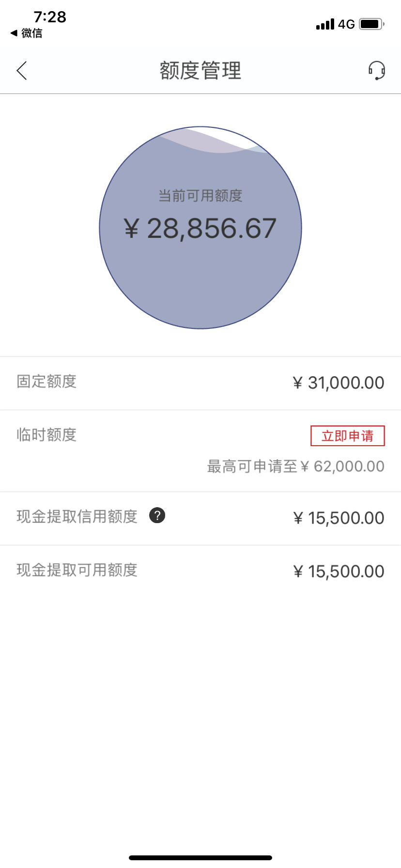Tap the home indicator bar
The image size is (401, 868).
[x=200, y=858]
